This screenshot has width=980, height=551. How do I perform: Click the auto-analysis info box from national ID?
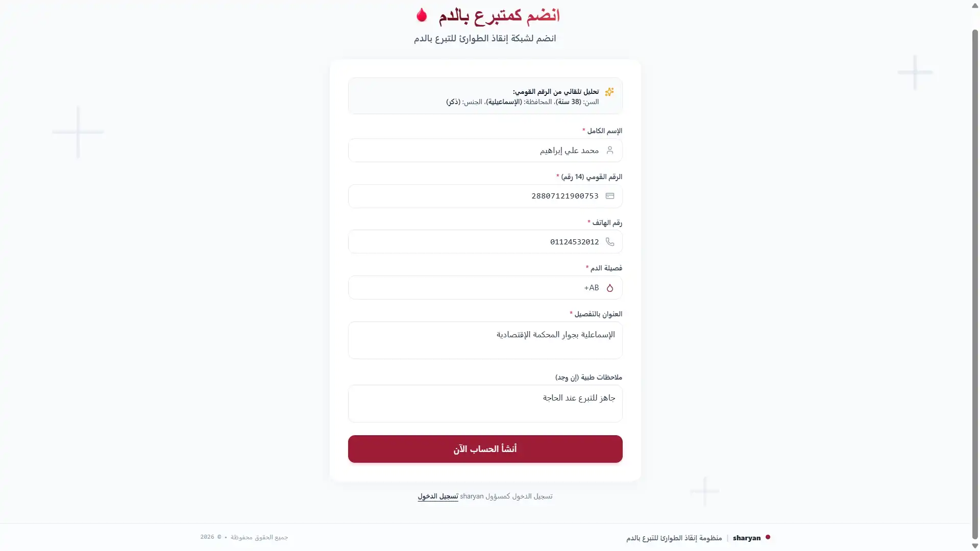pos(485,96)
